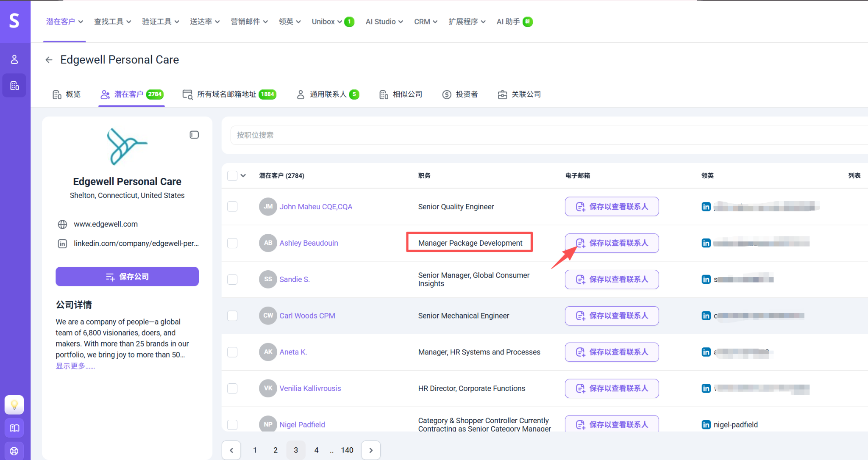Open the 验证工具 dropdown menu
The image size is (868, 460).
pos(161,22)
